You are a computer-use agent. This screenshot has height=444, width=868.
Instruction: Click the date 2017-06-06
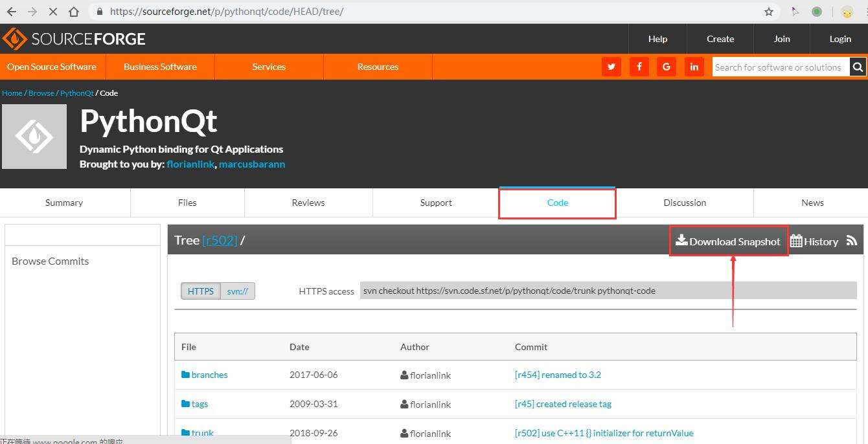[314, 375]
